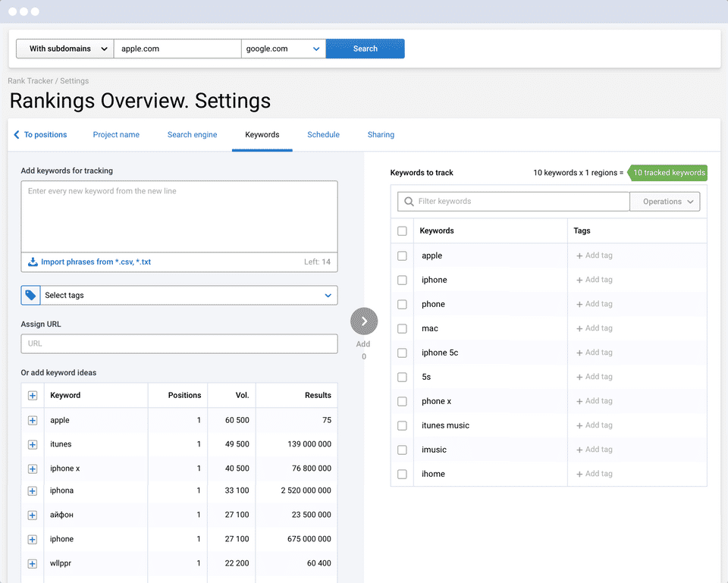The height and width of the screenshot is (583, 728).
Task: Focus the Assign URL input field
Action: 179,343
